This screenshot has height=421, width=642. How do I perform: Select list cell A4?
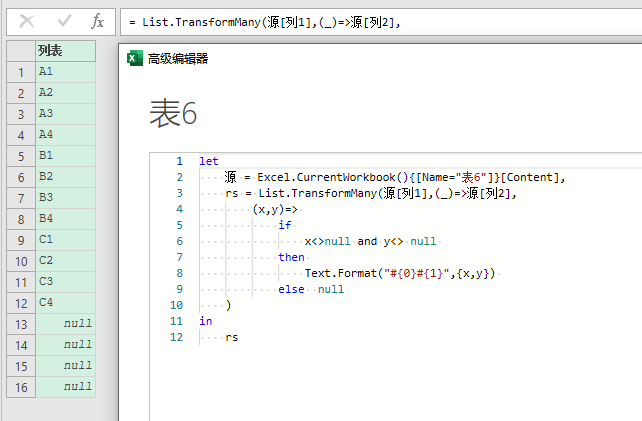(66, 135)
